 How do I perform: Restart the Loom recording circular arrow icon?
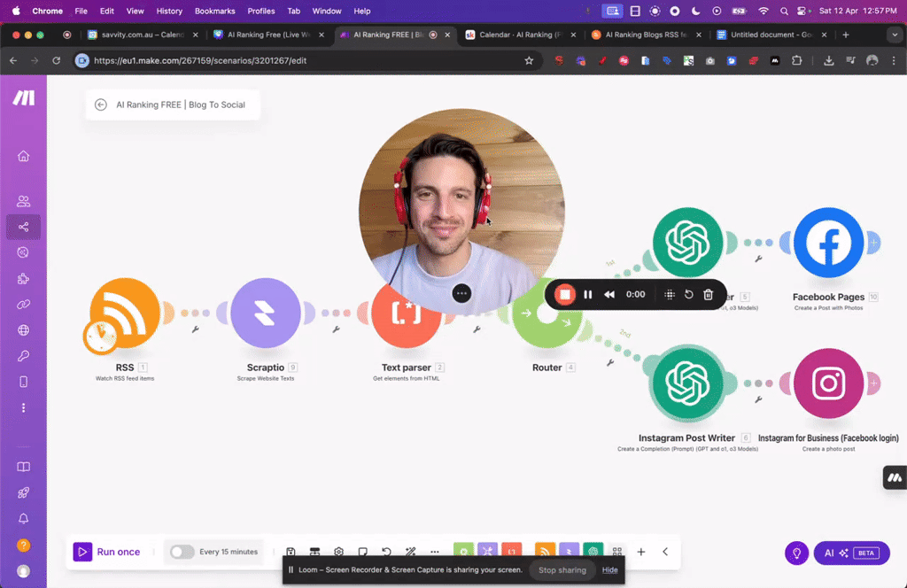(688, 295)
